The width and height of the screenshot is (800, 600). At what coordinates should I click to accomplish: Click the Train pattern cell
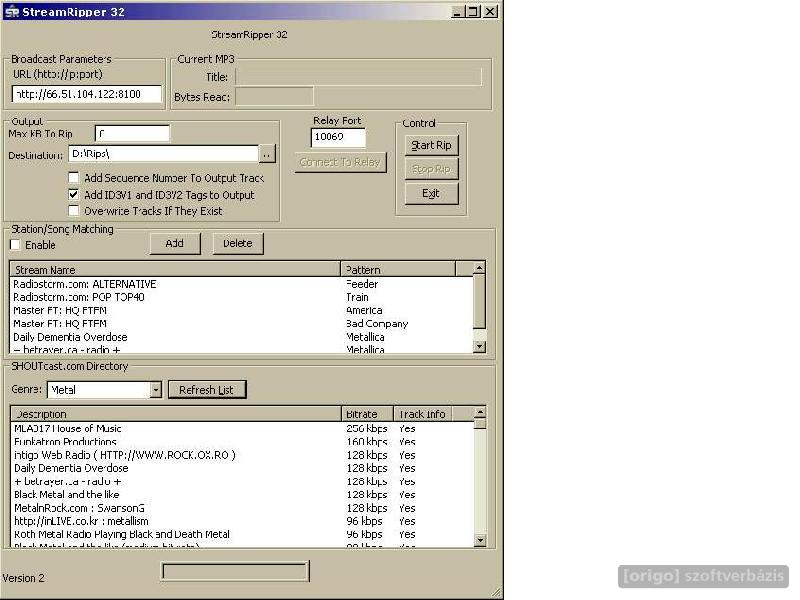357,297
